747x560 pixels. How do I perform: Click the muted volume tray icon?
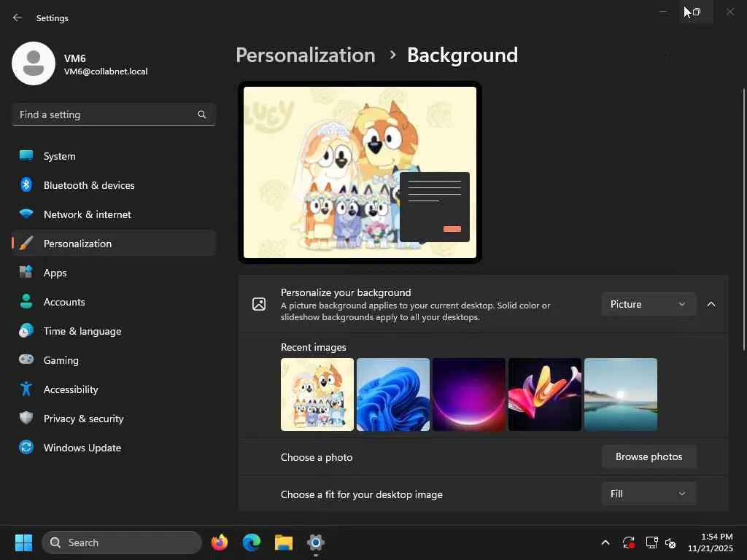tap(671, 542)
